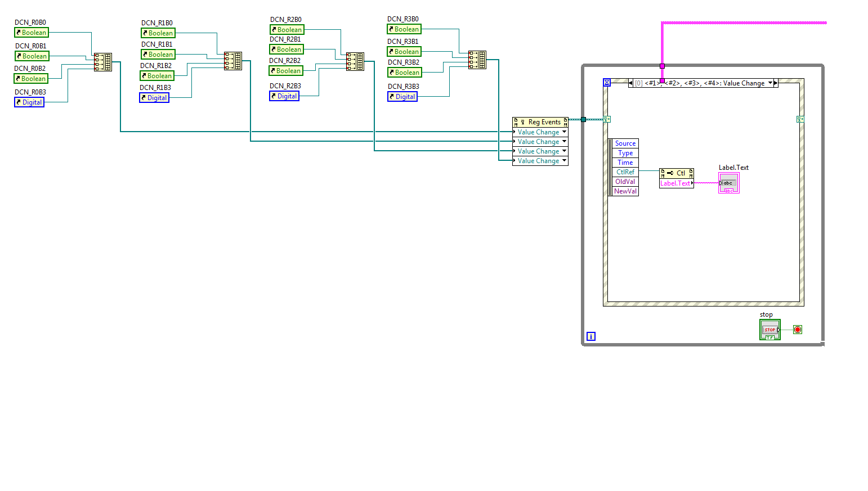868x491 pixels.
Task: Click the Type event data node
Action: [625, 153]
